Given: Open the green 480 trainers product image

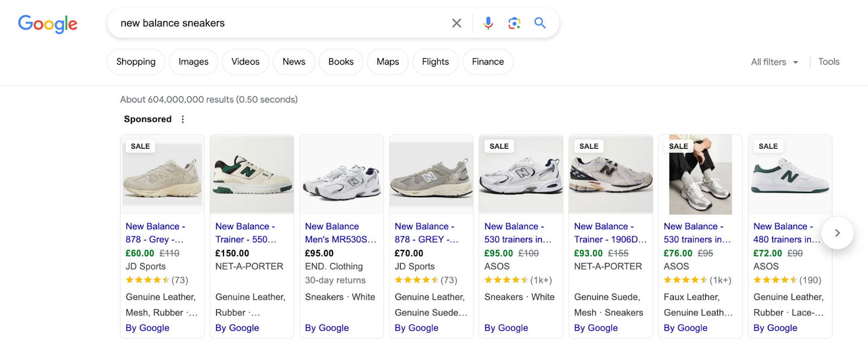Looking at the screenshot, I should click(x=790, y=175).
